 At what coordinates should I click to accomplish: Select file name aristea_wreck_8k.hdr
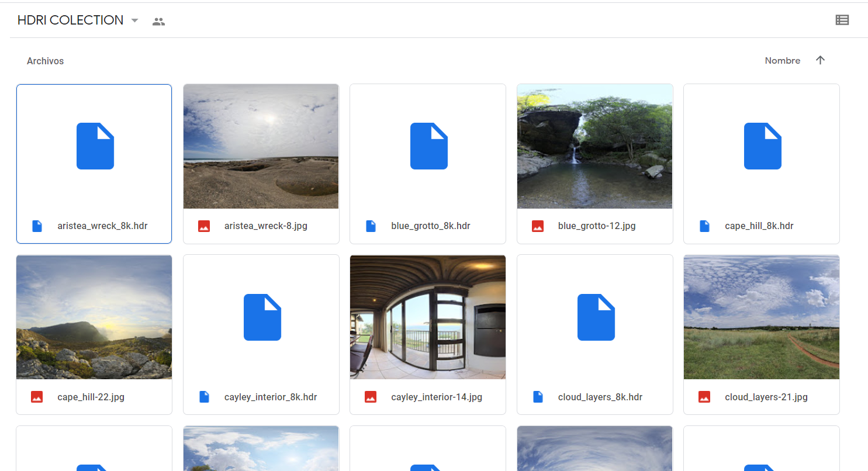[x=102, y=226]
